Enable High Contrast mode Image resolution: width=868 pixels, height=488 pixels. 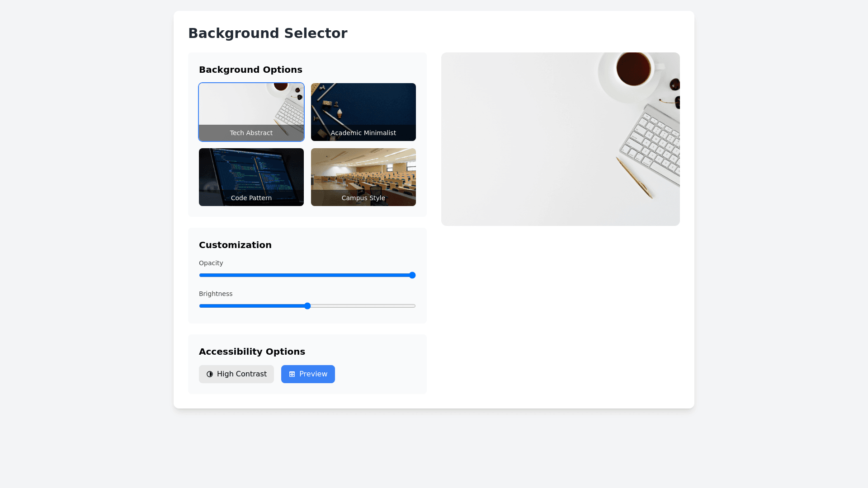236,374
